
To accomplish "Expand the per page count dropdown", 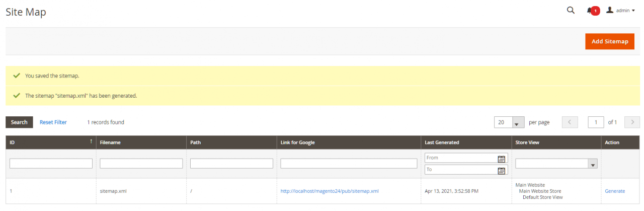I will (x=518, y=122).
